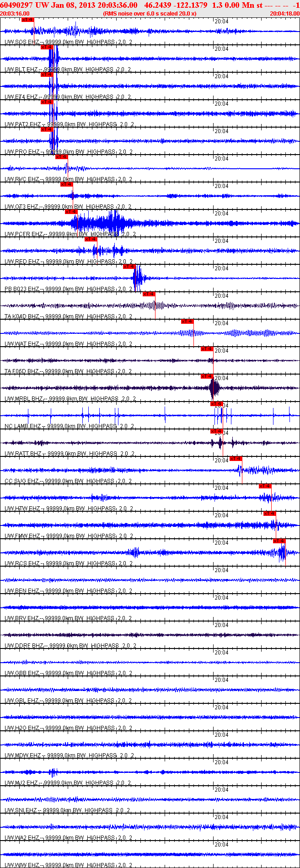Select the UW.RVC EHZ station label
Screen dimensions: 300x868
pyautogui.click(x=22, y=179)
